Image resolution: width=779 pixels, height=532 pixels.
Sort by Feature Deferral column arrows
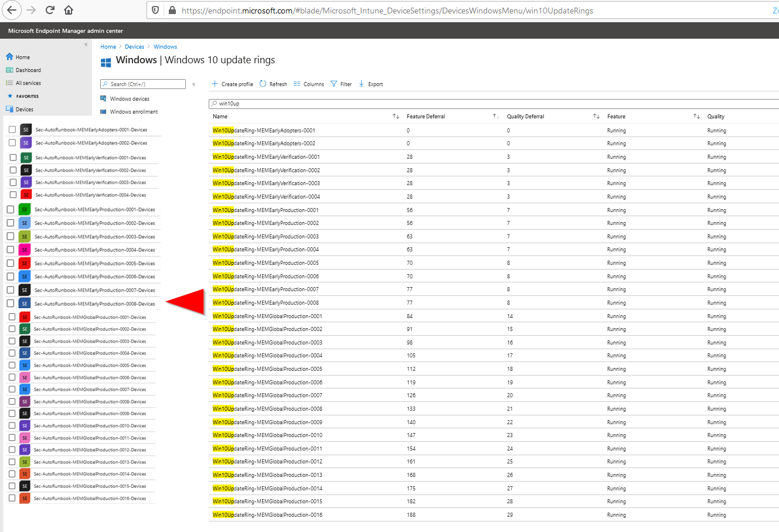tap(496, 116)
